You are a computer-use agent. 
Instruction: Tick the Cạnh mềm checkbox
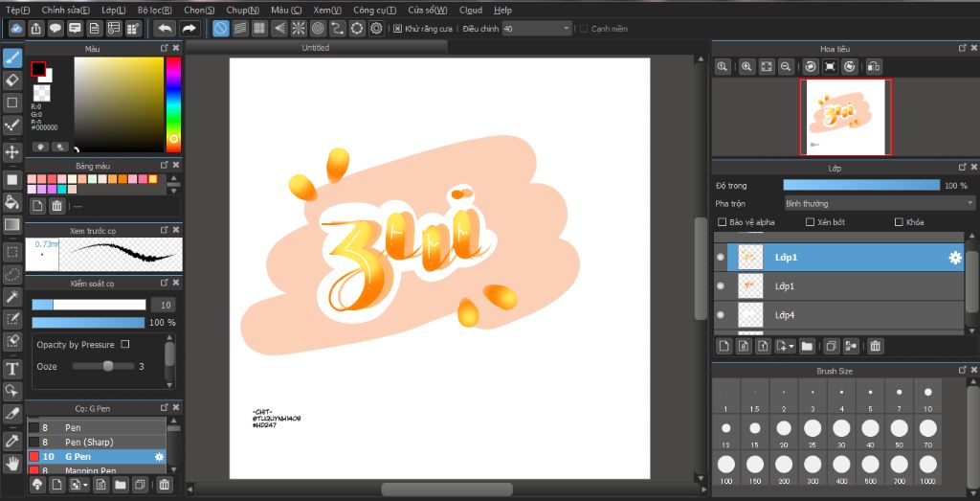click(x=584, y=29)
